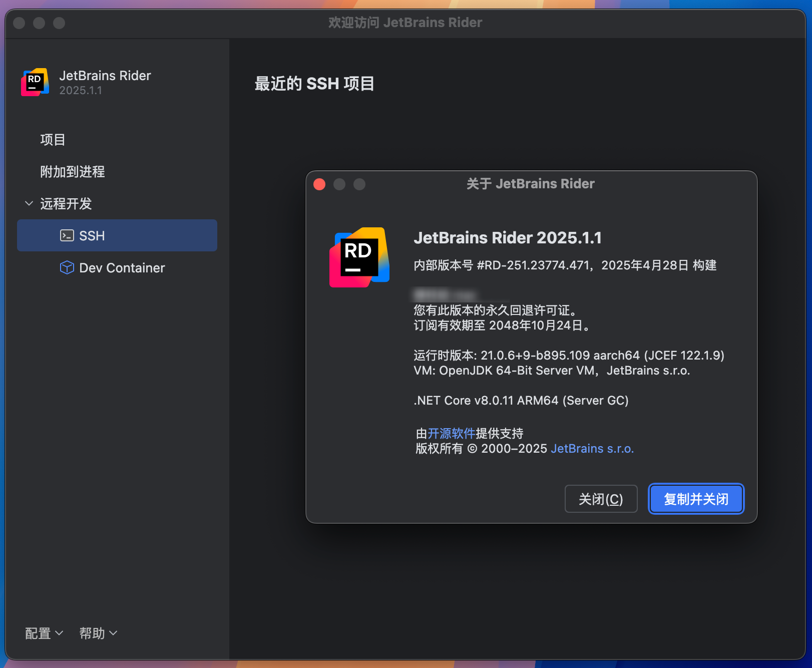Open 附加到进程 in the sidebar

[x=73, y=172]
